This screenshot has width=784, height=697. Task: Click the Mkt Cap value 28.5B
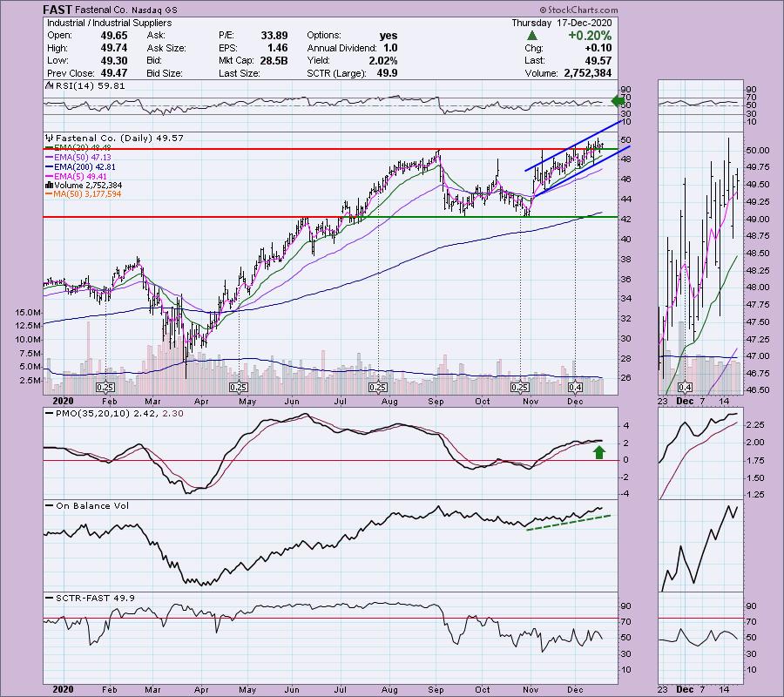point(274,60)
